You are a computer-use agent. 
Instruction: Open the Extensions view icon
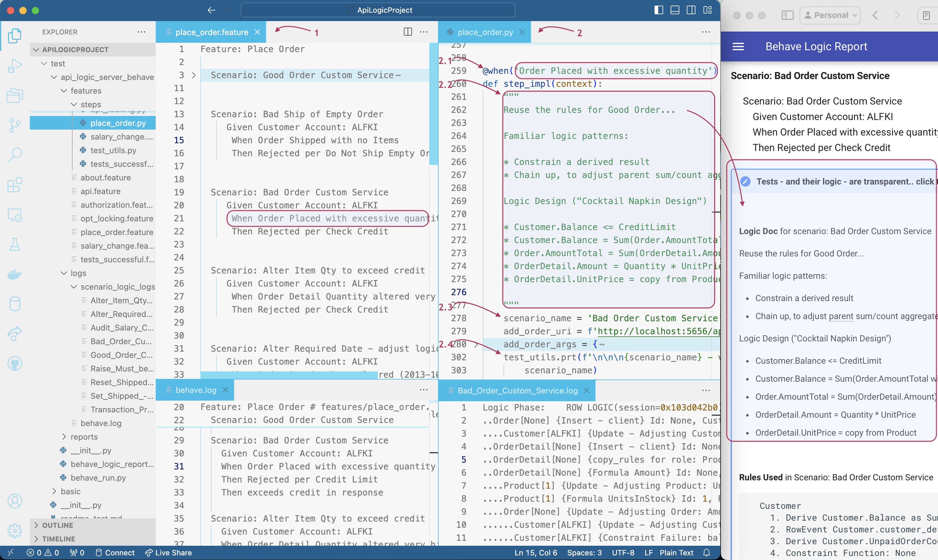[x=15, y=185]
